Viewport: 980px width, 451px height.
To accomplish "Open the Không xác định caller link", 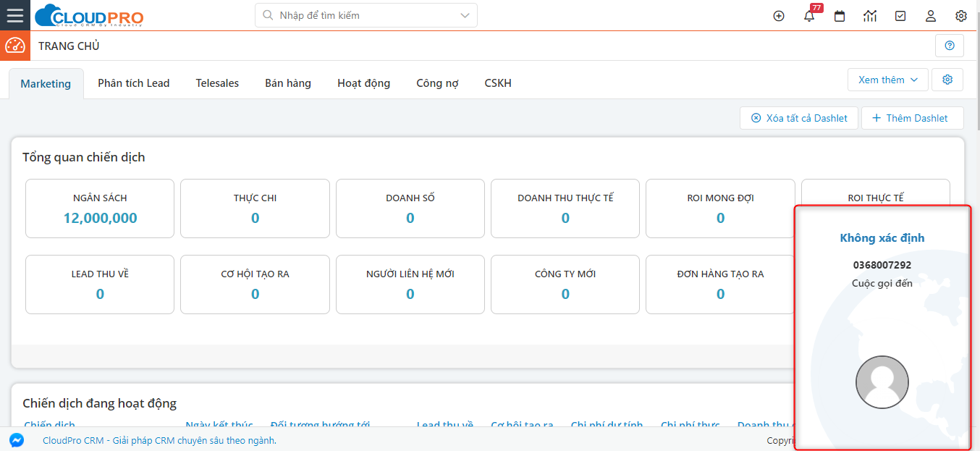I will tap(882, 238).
